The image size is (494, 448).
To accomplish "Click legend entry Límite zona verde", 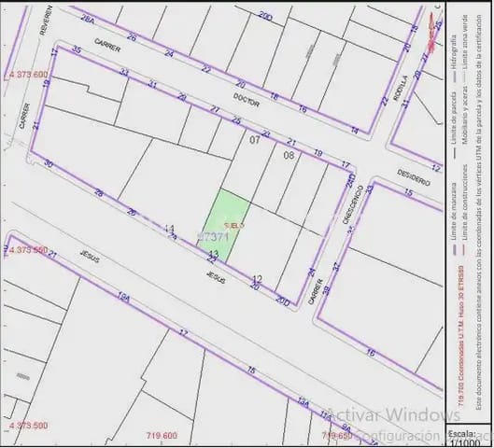I will (465, 42).
